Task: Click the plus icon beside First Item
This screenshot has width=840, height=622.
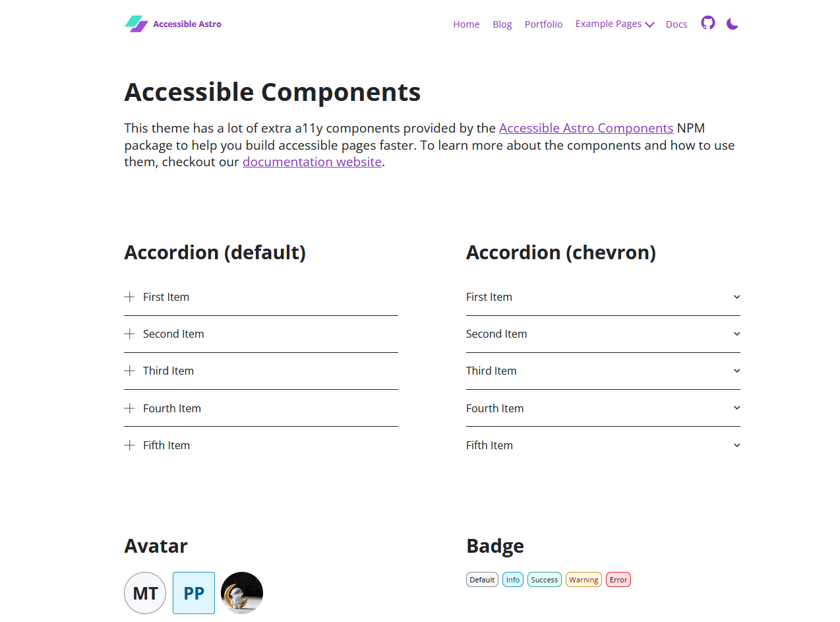Action: [x=129, y=297]
